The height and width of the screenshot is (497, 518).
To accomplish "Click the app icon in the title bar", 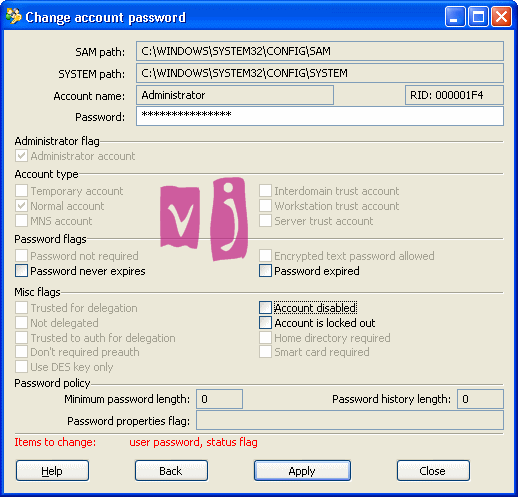I will (x=14, y=16).
